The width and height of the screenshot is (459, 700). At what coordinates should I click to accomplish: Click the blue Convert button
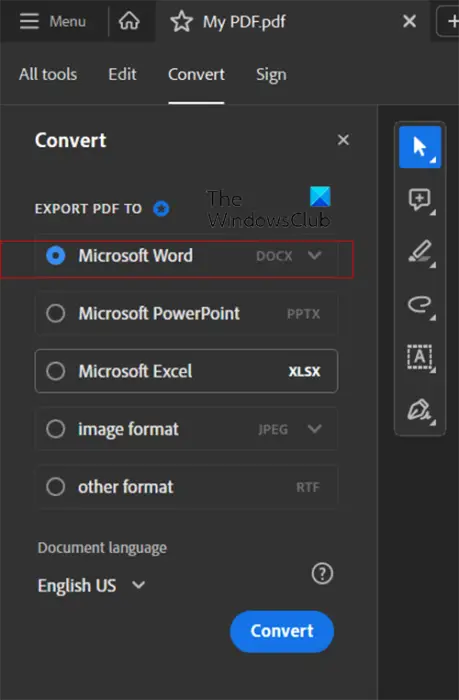[282, 631]
